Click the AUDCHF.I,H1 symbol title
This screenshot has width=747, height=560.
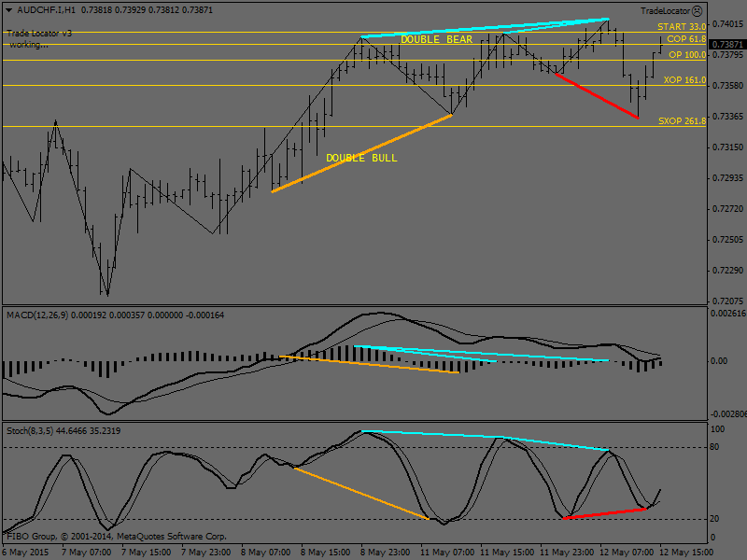[x=46, y=10]
